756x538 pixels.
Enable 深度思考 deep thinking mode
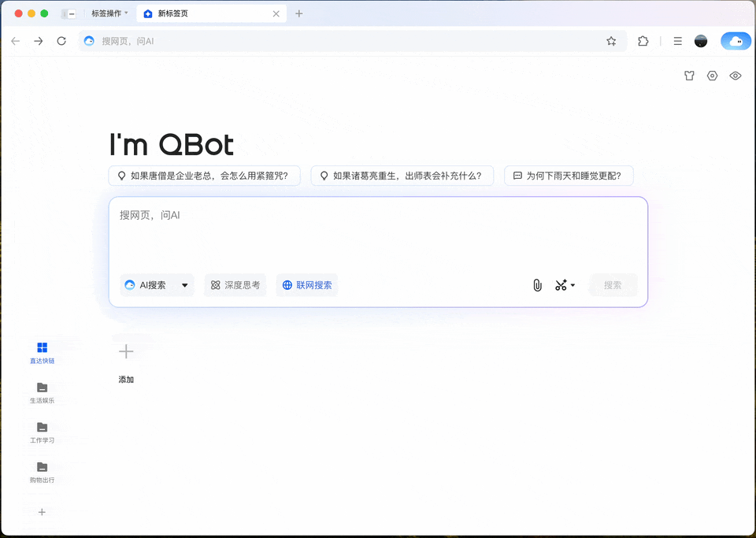coord(235,285)
